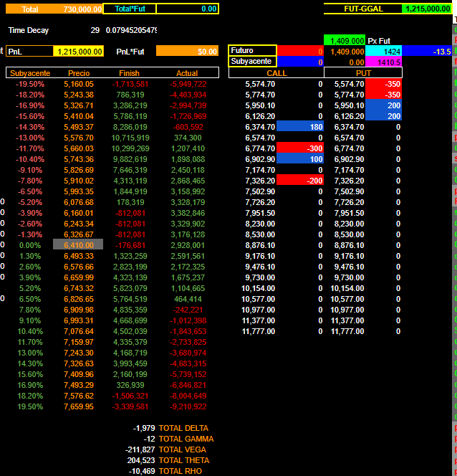This screenshot has width=457, height=476.
Task: Click TOTAL THETA value 204,523
Action: [x=141, y=460]
